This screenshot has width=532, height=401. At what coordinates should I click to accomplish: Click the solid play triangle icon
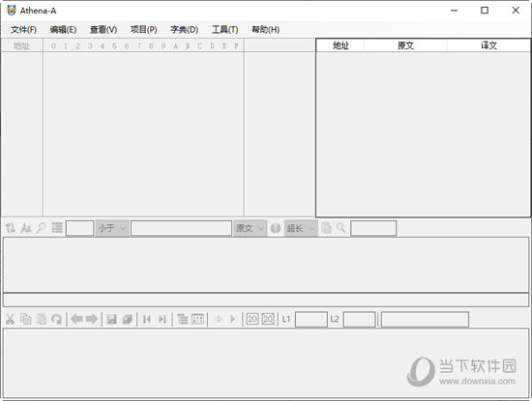tap(233, 319)
